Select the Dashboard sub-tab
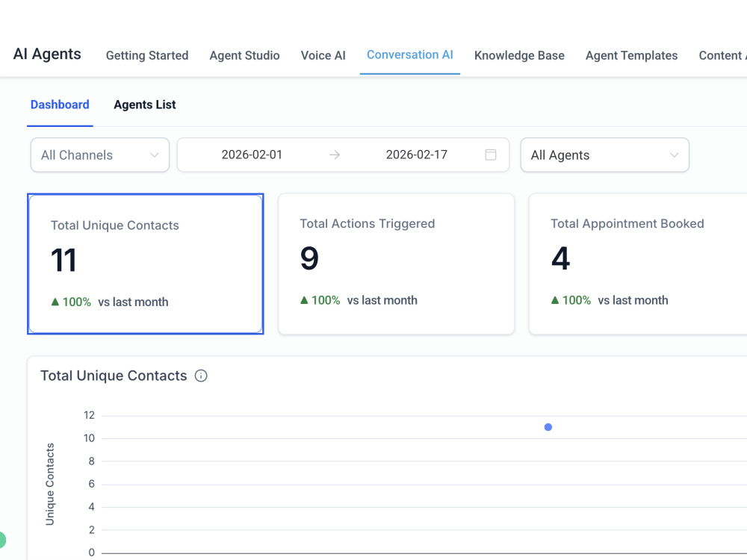Screen dimensions: 747x560 (x=60, y=105)
